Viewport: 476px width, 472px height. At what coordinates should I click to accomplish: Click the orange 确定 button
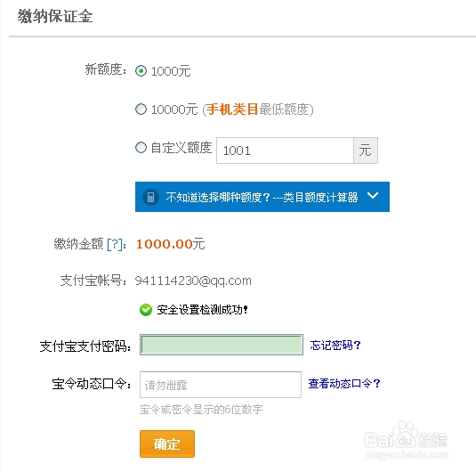coord(167,444)
